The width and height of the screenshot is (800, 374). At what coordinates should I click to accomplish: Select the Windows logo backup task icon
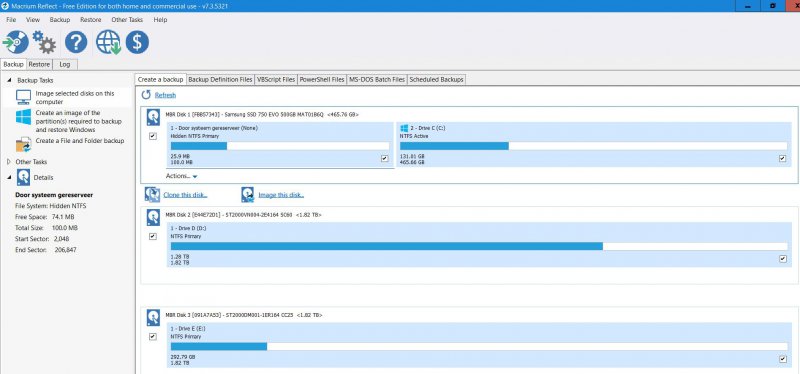pyautogui.click(x=23, y=117)
